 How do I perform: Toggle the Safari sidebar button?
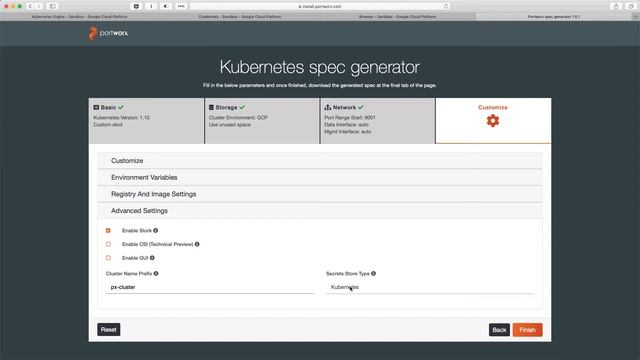point(52,6)
